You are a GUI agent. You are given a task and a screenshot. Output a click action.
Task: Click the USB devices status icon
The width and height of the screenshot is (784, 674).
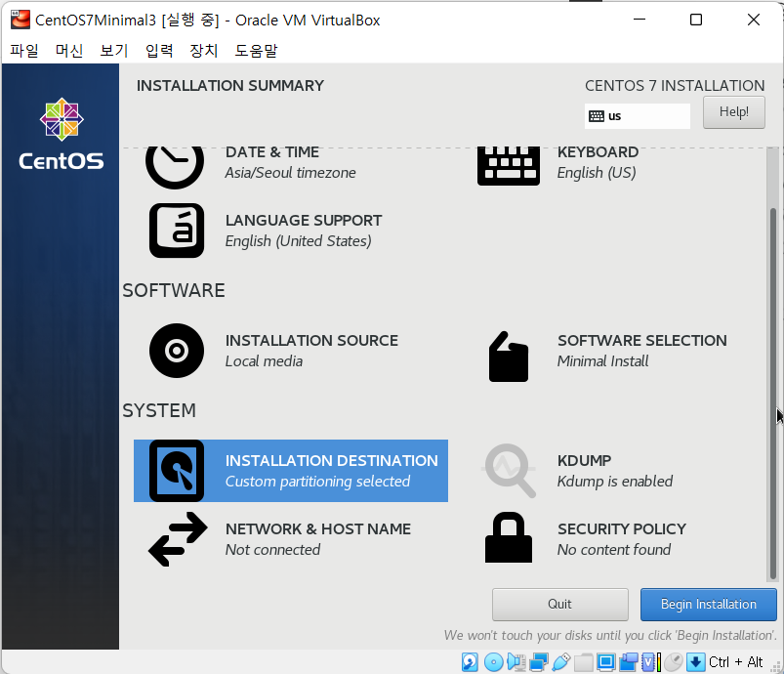coord(561,662)
